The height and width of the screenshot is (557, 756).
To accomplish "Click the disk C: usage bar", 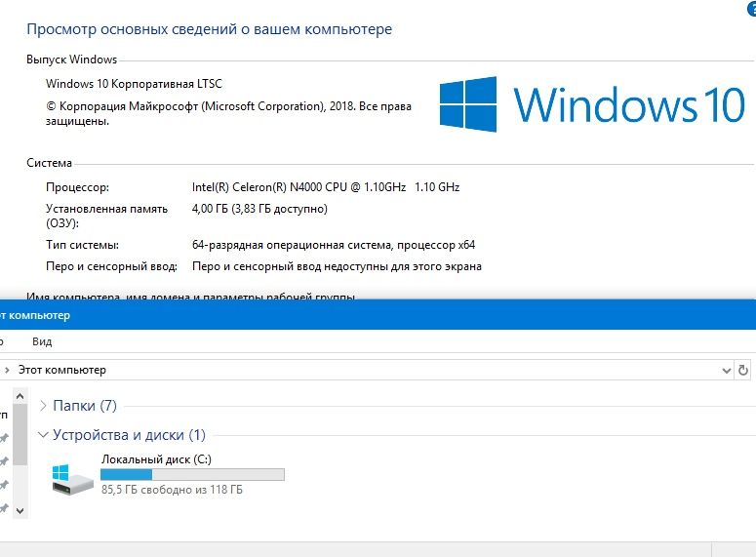I will tap(192, 474).
